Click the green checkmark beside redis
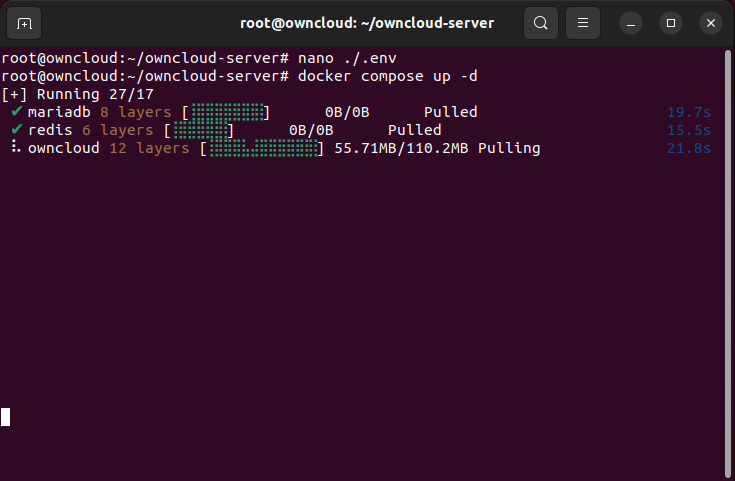735x481 pixels. [x=17, y=129]
